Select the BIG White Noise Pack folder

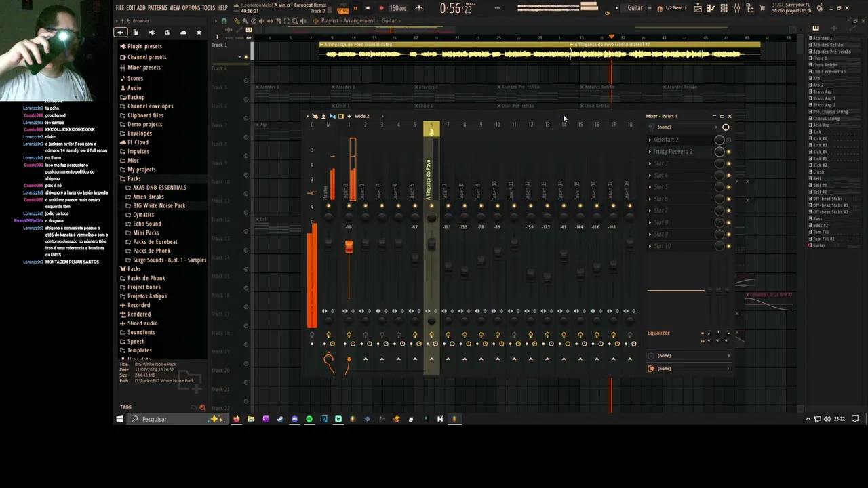tap(159, 205)
